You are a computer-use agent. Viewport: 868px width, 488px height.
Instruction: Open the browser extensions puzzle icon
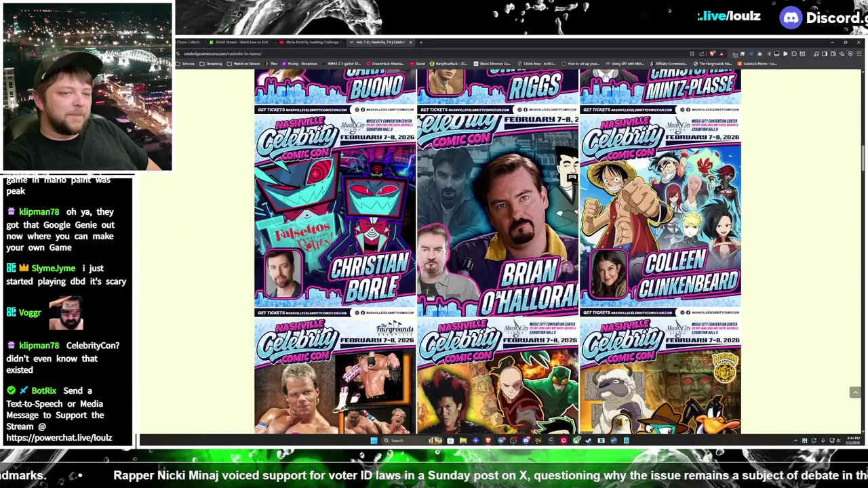794,54
